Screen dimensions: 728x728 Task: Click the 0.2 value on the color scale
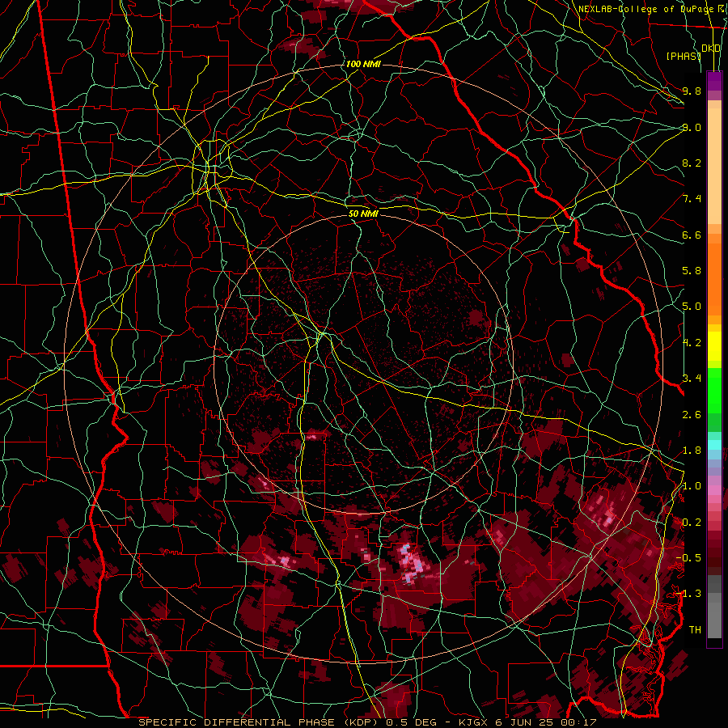[x=692, y=523]
